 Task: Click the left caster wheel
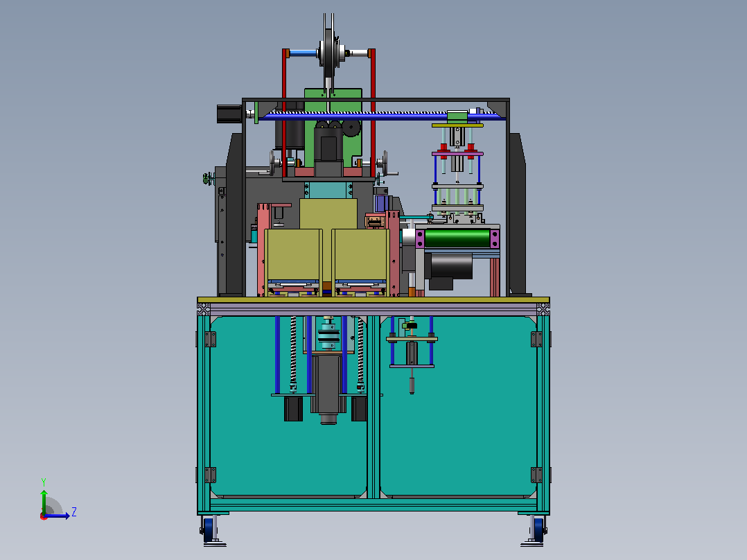(209, 530)
